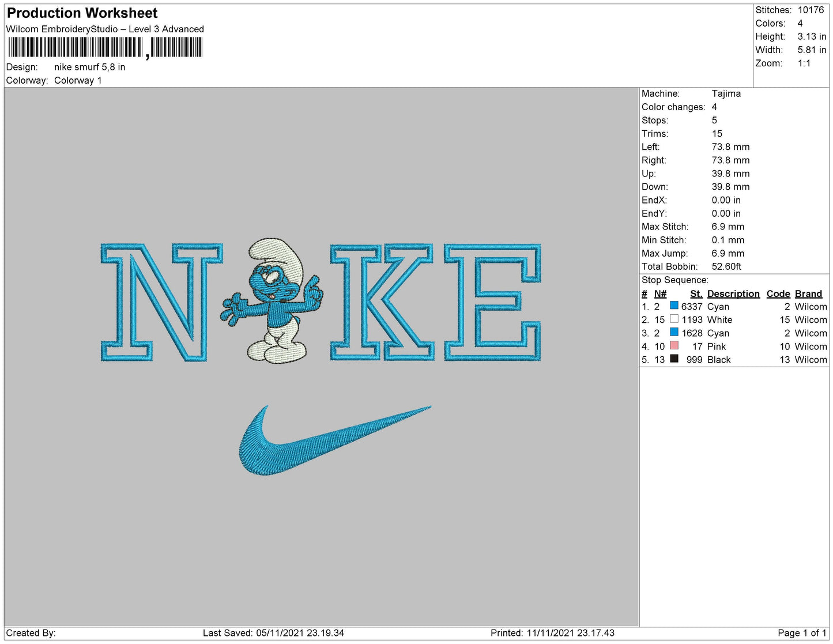Click the White description in row 2

719,319
